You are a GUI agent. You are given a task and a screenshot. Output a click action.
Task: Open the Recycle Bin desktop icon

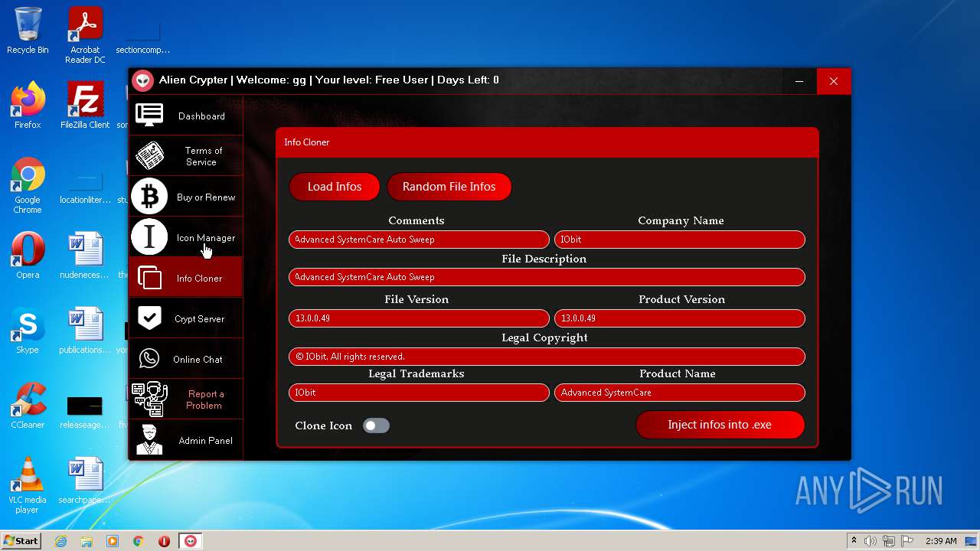pos(28,31)
